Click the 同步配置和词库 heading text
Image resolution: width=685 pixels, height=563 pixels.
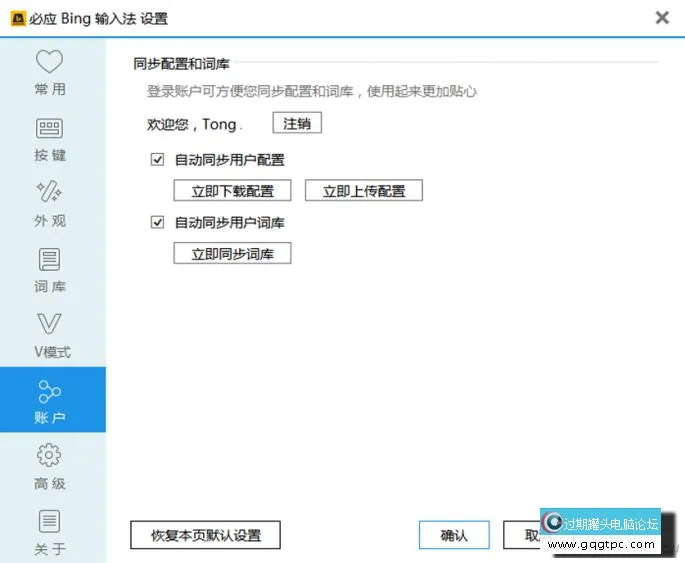[181, 64]
